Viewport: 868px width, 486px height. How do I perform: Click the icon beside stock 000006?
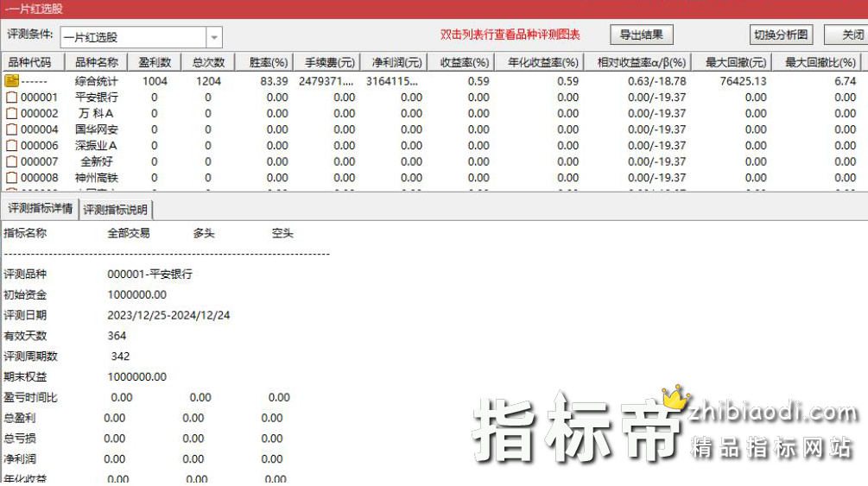pos(11,146)
